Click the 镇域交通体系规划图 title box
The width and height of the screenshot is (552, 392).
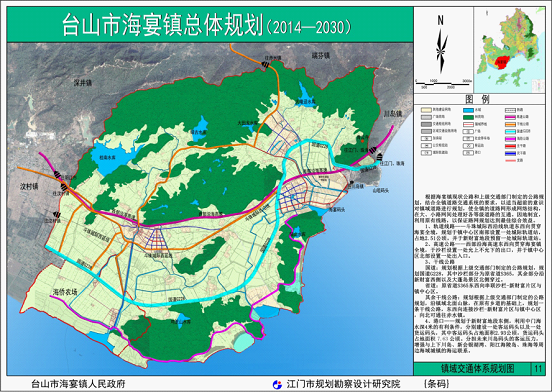coord(472,369)
